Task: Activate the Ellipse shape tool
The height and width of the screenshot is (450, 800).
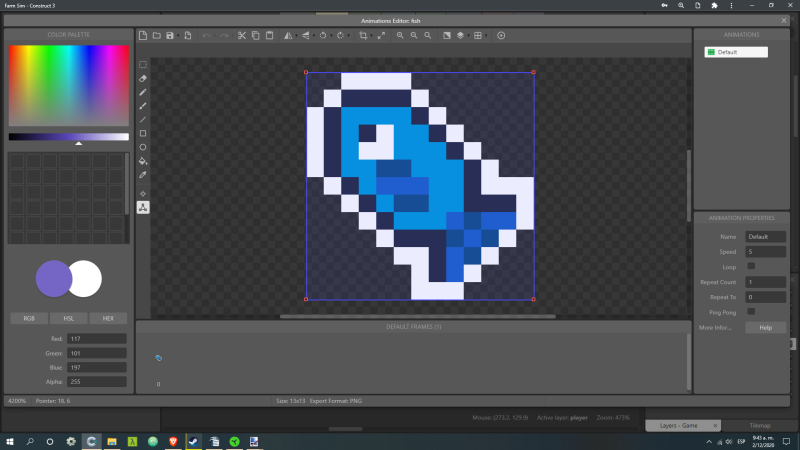Action: point(143,147)
